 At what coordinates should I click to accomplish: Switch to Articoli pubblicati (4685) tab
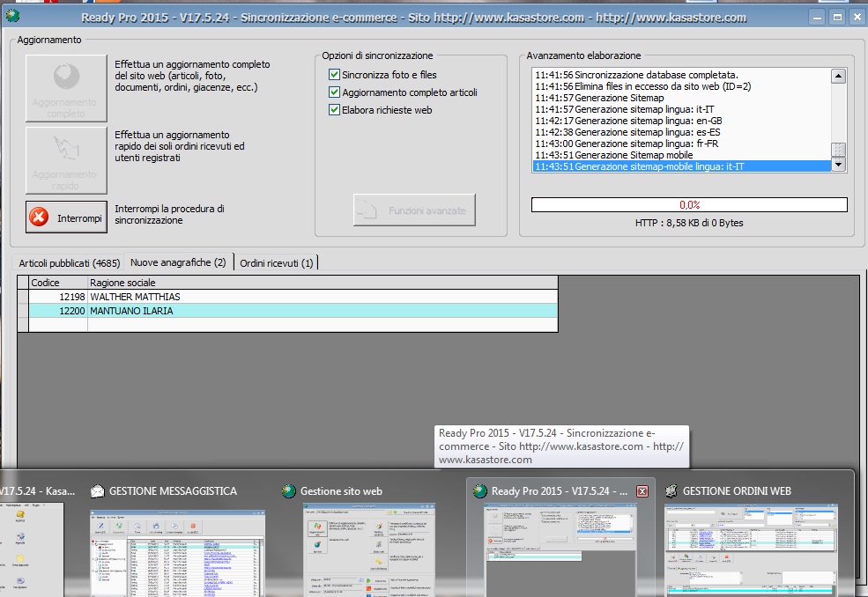tap(70, 262)
